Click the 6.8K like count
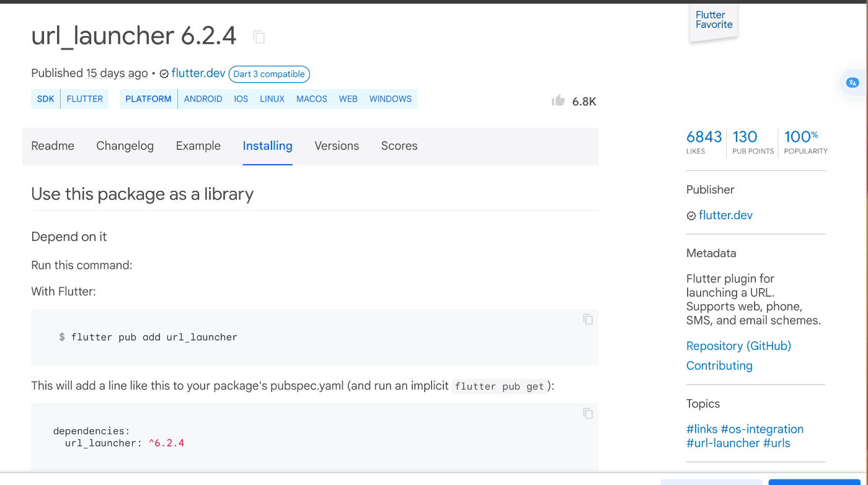The image size is (868, 485). 584,102
